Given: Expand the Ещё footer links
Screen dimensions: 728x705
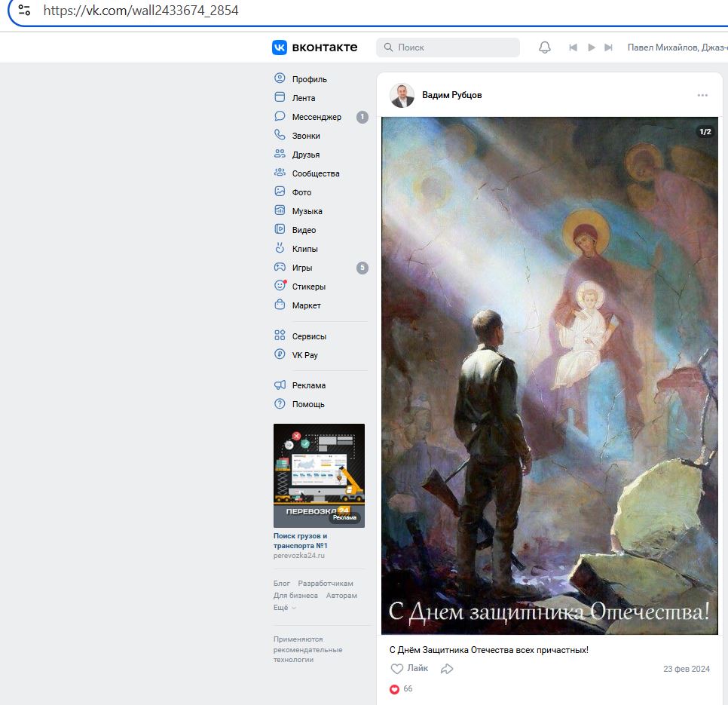Looking at the screenshot, I should tap(284, 608).
